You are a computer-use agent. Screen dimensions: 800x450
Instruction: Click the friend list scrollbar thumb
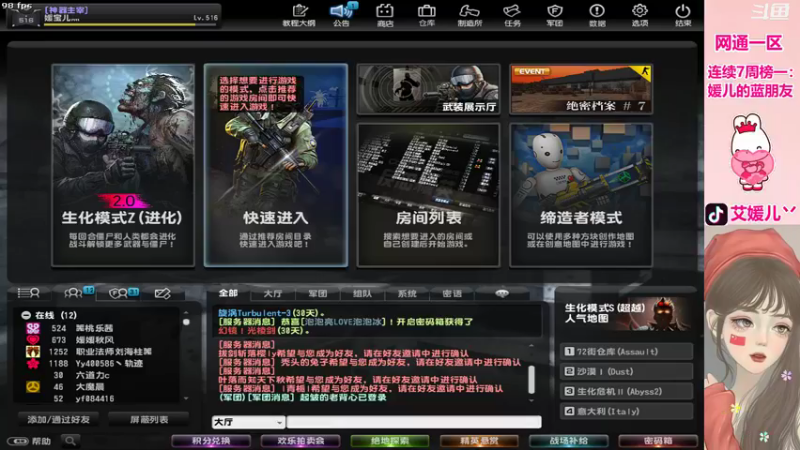pyautogui.click(x=186, y=322)
